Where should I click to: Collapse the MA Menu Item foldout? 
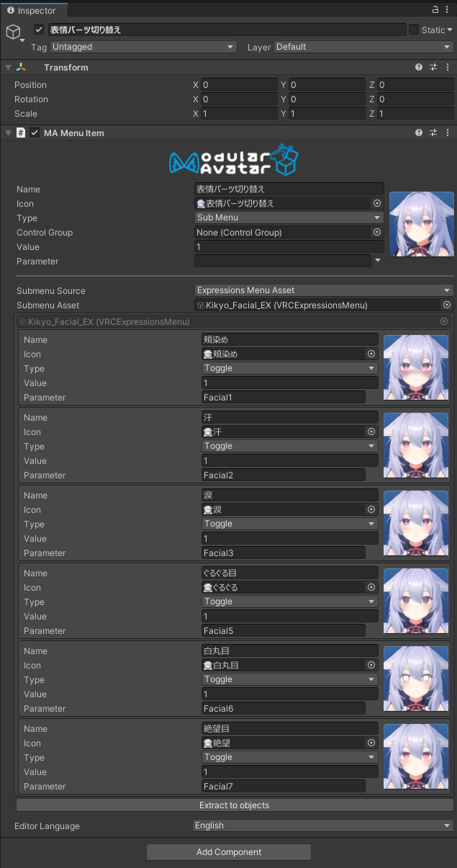pos(8,133)
